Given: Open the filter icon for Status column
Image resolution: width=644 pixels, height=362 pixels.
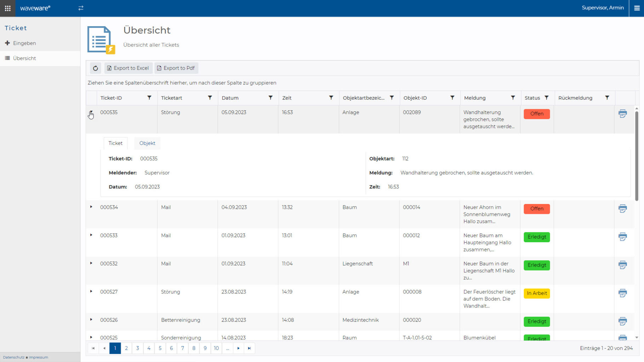Looking at the screenshot, I should 547,98.
